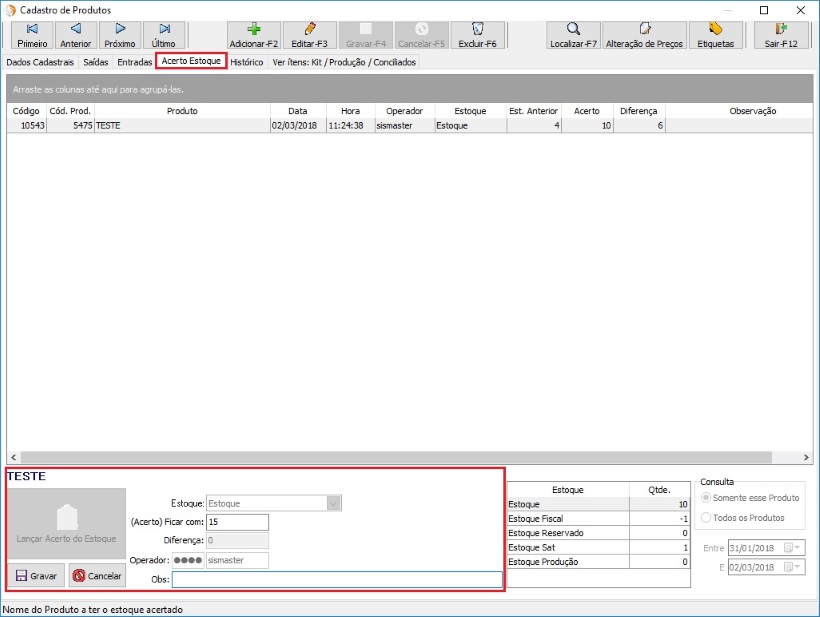Click the Obs text field
This screenshot has width=820, height=617.
[336, 579]
